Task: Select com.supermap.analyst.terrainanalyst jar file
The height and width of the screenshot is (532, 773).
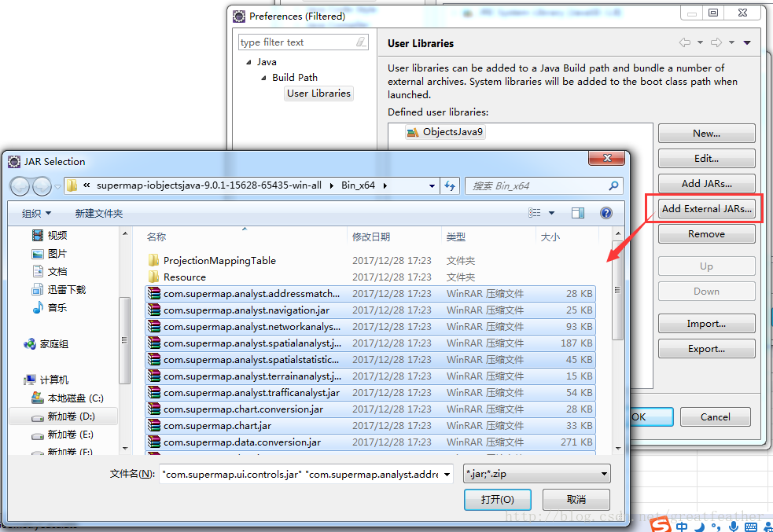Action: point(370,376)
